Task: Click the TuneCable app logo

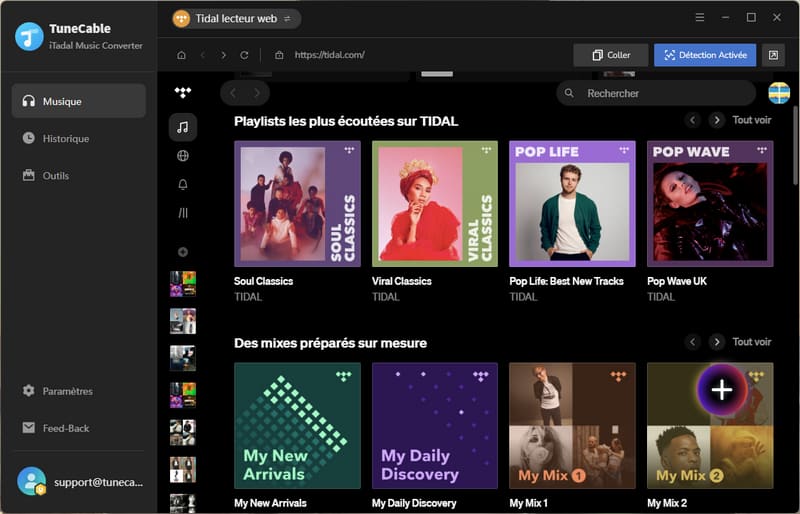Action: point(29,36)
